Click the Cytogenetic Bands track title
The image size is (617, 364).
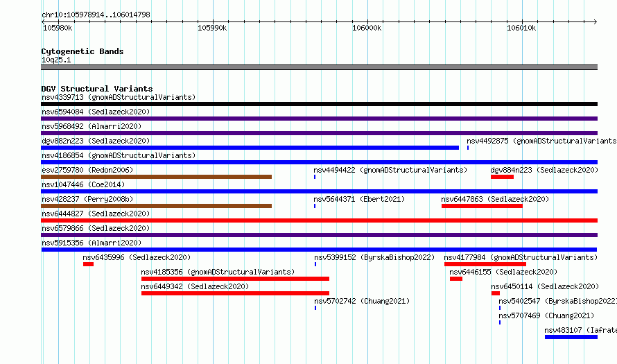(x=82, y=51)
